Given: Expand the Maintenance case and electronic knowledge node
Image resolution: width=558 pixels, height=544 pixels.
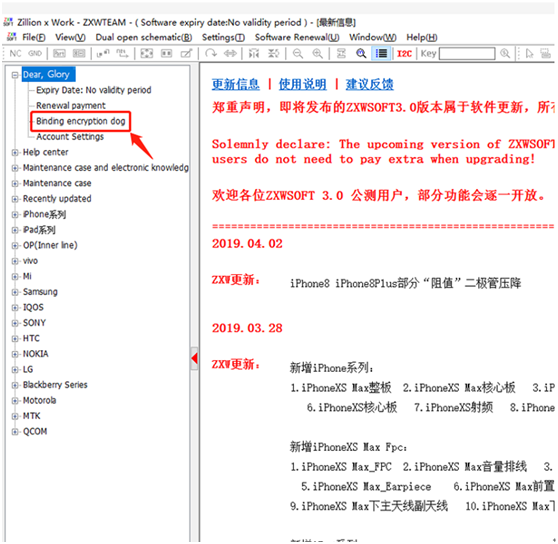Looking at the screenshot, I should pyautogui.click(x=15, y=168).
